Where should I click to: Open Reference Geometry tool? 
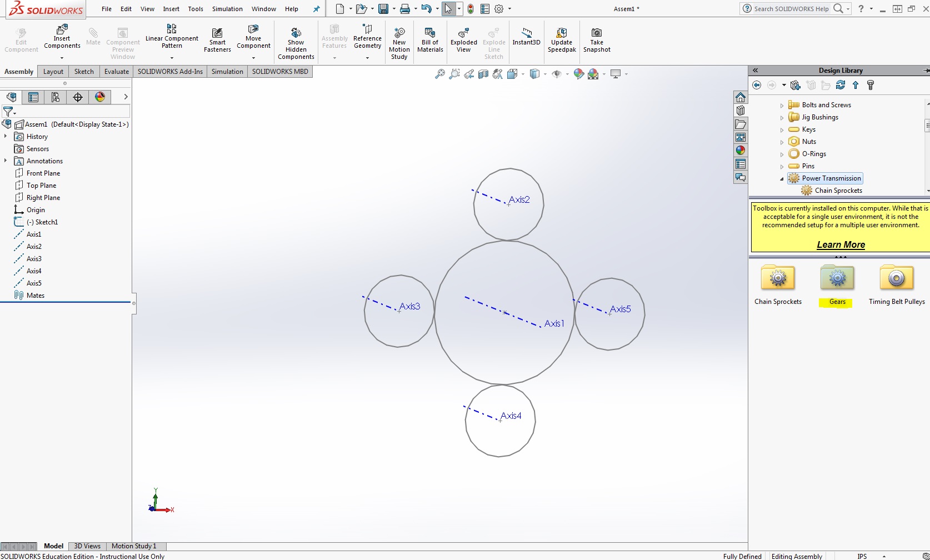coord(367,37)
